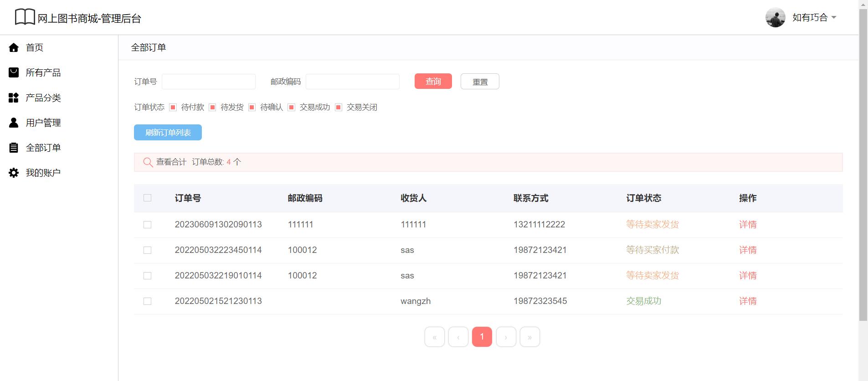This screenshot has width=868, height=381.
Task: Click the 刷新订单列表 button
Action: [168, 132]
